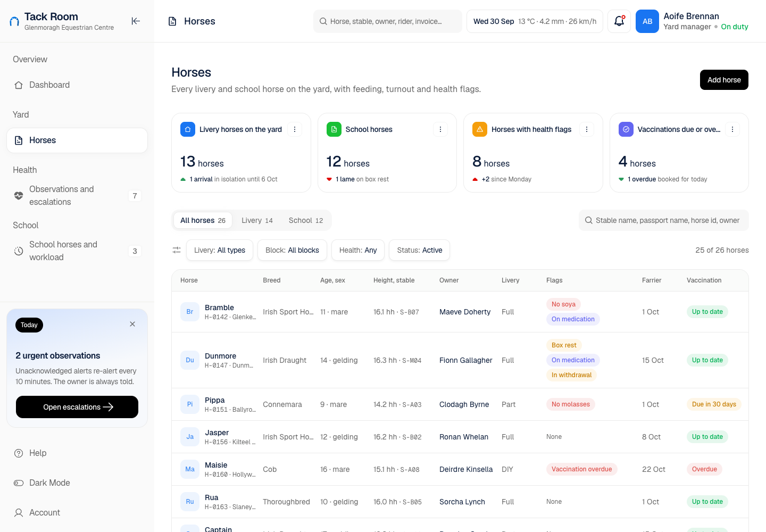Click the AB user avatar
Viewport: 766px width, 532px height.
click(x=647, y=21)
